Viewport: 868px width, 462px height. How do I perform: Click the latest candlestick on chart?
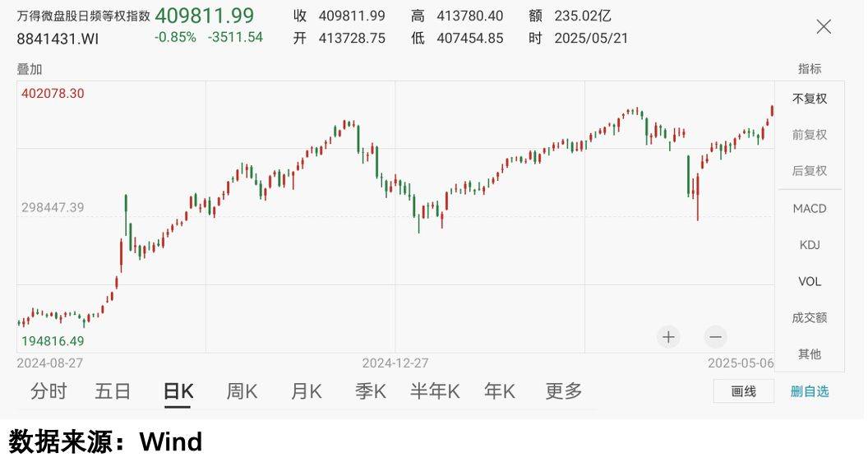[x=772, y=111]
